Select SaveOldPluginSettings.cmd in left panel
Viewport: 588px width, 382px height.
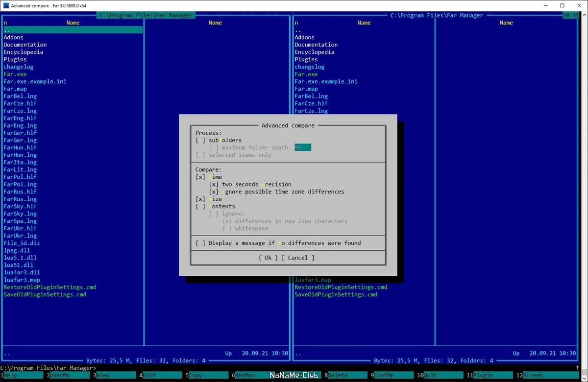click(x=45, y=294)
